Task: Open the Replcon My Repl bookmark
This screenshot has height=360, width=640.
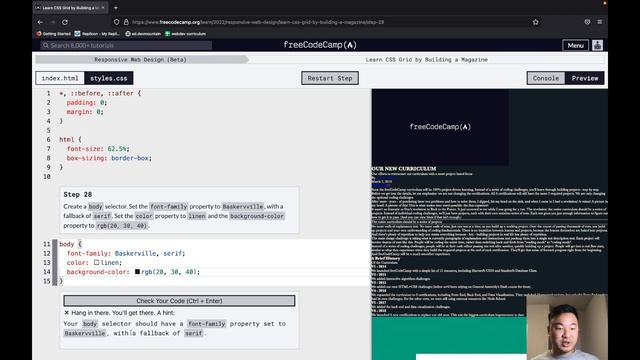Action: pos(97,34)
